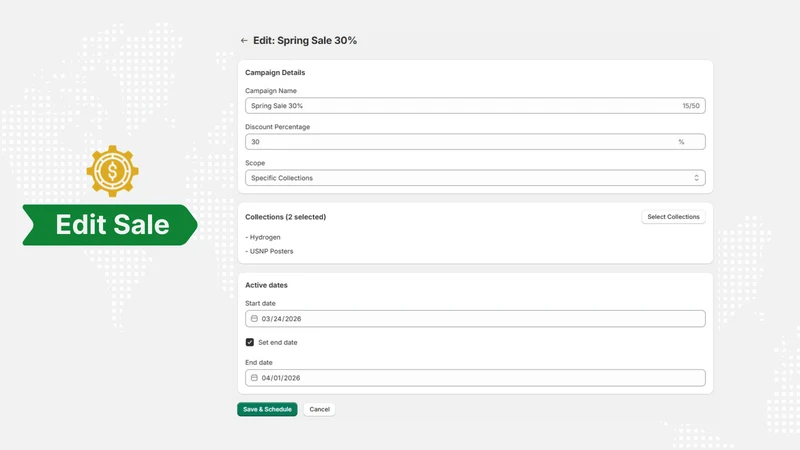
Task: Go back using the arrow beside Edit title
Action: pos(244,40)
